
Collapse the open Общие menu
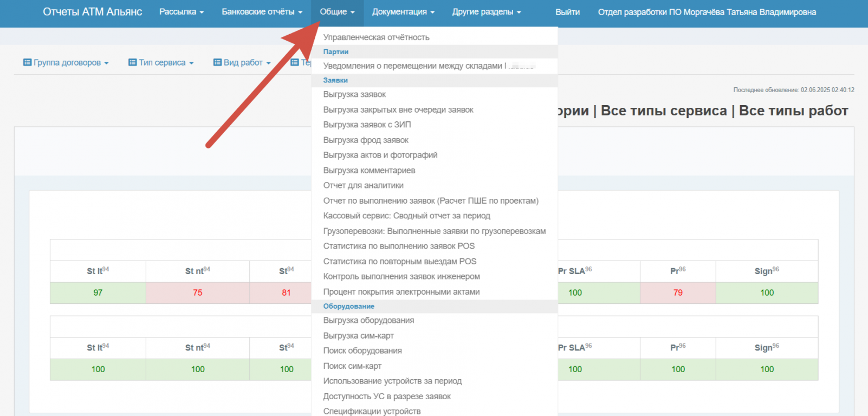[x=337, y=12]
